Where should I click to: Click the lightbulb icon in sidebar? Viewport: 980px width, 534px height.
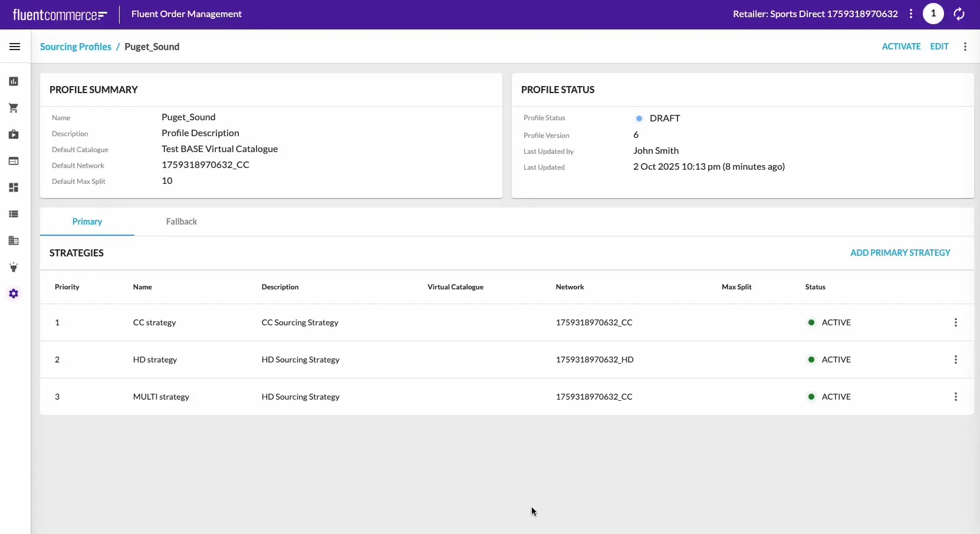pyautogui.click(x=14, y=268)
